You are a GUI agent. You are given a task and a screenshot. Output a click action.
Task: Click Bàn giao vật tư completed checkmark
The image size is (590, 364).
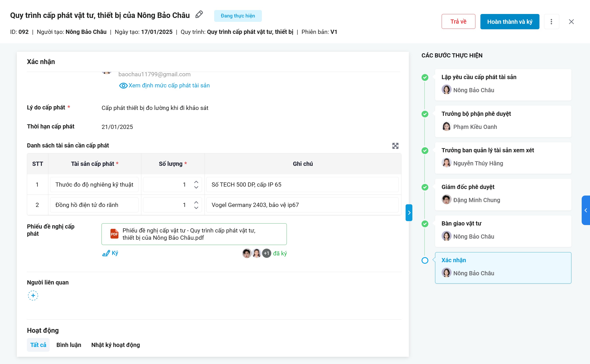point(425,224)
